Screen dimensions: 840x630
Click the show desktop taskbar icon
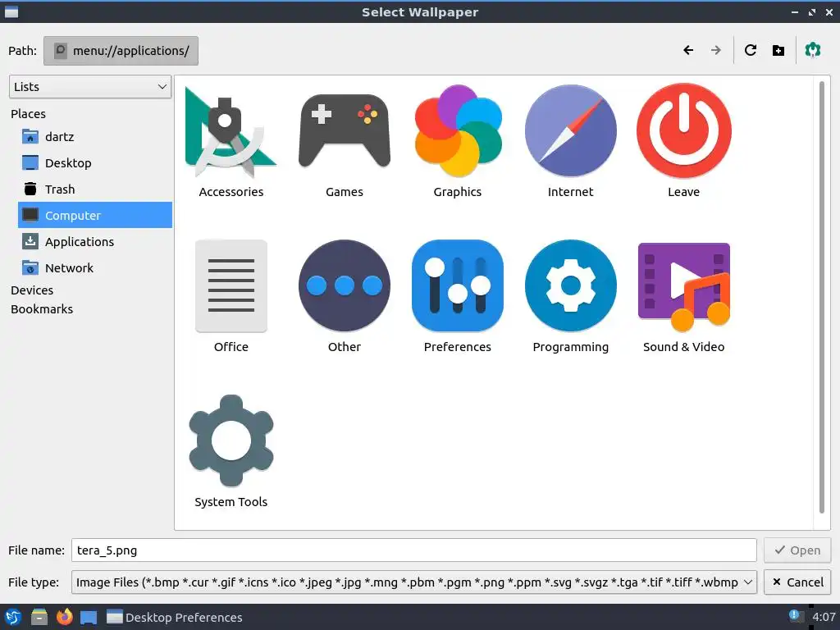click(89, 617)
